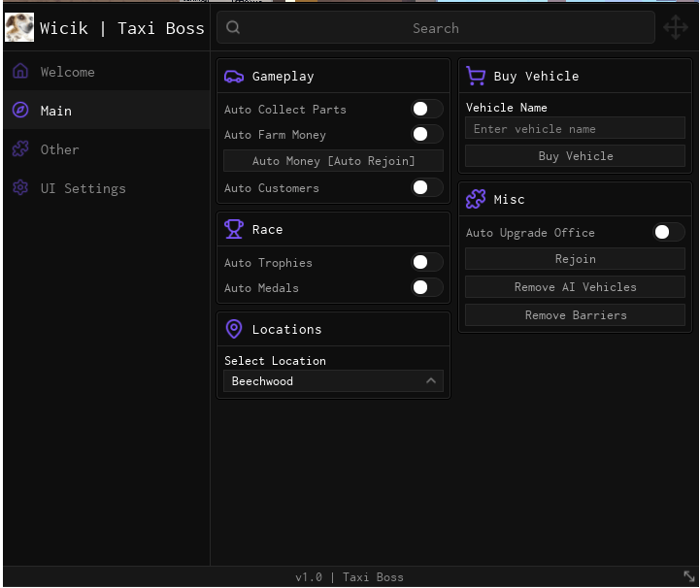Screen dimensions: 700x588
Task: Click the Auto Upgrade Office label
Action: point(530,233)
